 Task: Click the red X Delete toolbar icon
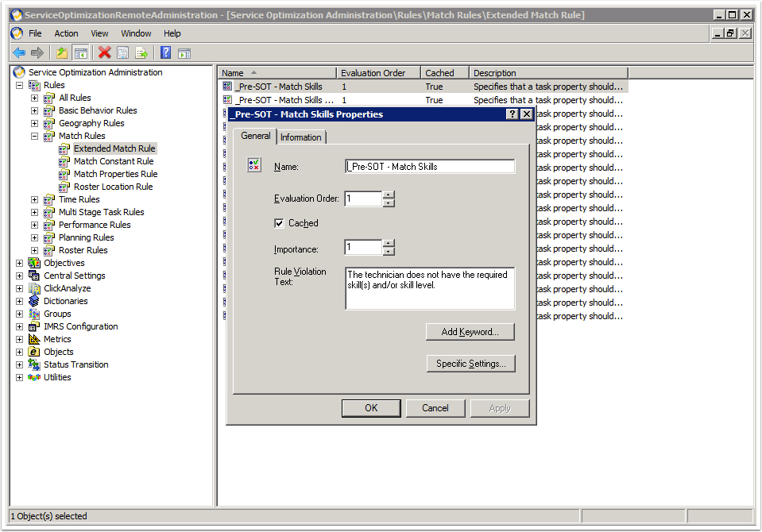tap(104, 53)
